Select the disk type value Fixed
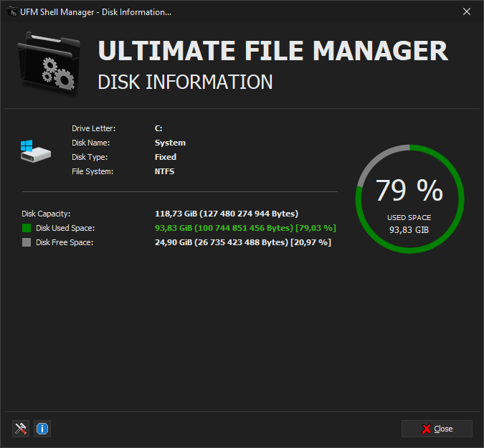This screenshot has width=484, height=448. (166, 157)
